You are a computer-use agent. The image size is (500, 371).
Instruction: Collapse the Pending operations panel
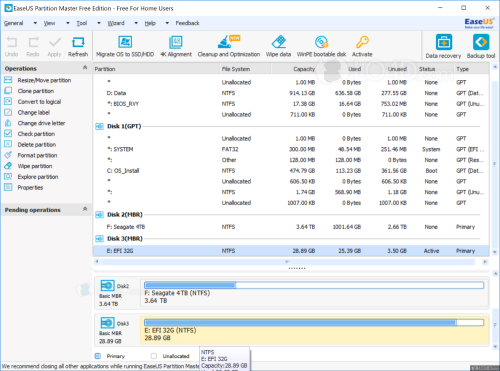pyautogui.click(x=85, y=209)
